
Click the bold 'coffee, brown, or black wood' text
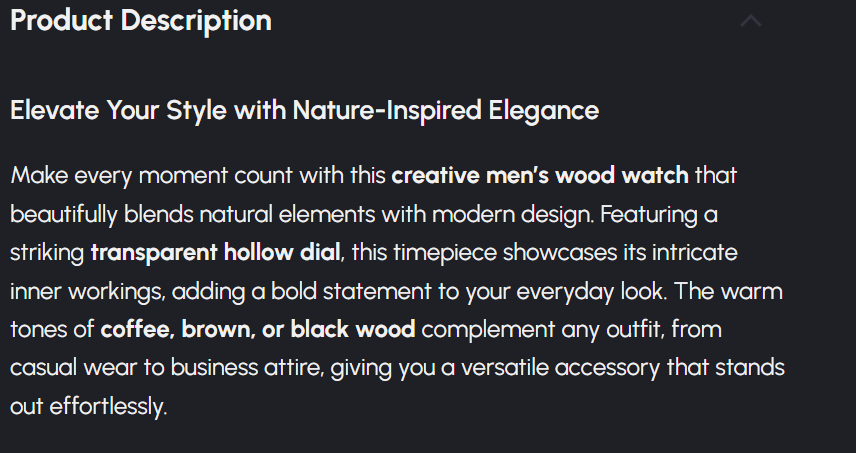(x=258, y=329)
